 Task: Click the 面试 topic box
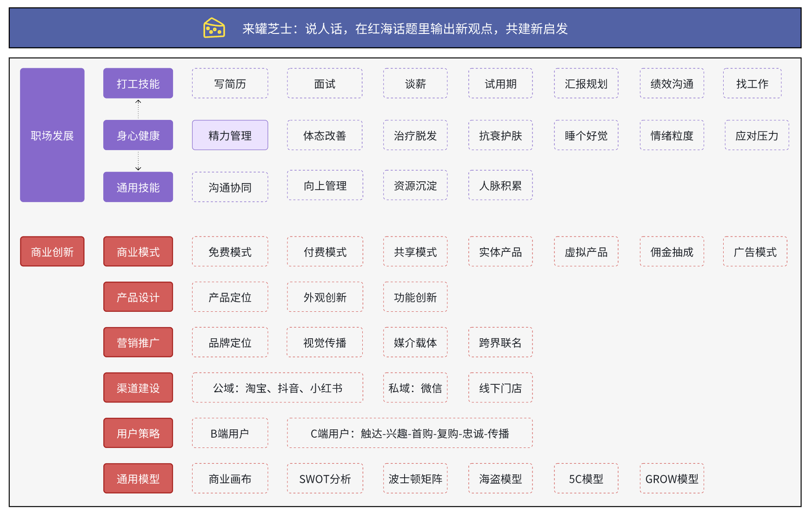click(x=325, y=83)
